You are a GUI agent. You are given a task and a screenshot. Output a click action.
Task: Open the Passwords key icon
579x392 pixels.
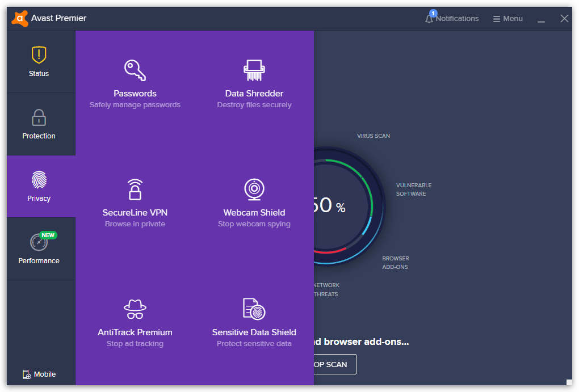(135, 70)
